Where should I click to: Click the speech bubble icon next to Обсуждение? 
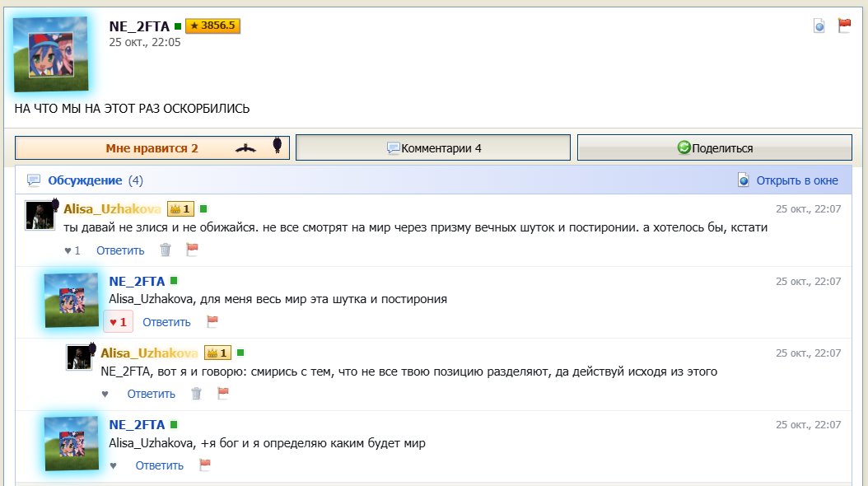[34, 180]
